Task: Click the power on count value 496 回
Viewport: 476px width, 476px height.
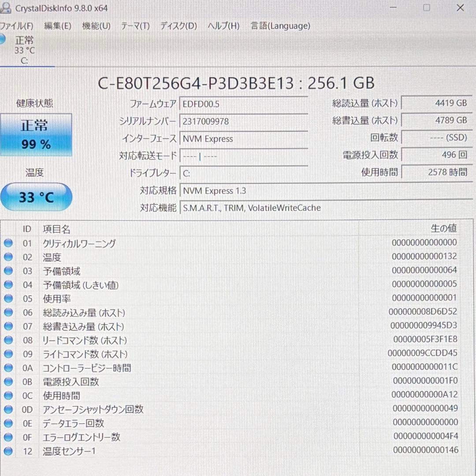Action: (437, 155)
